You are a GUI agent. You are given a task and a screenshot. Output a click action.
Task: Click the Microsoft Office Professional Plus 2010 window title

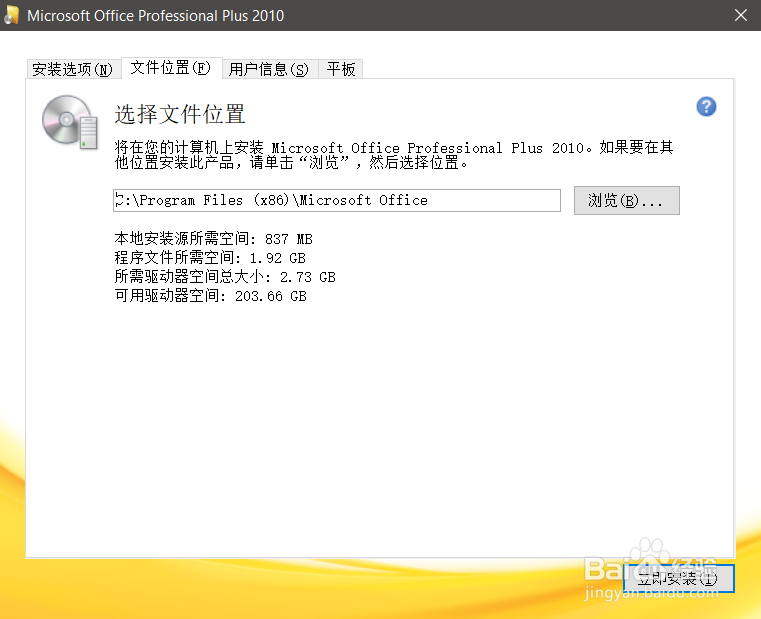pos(155,16)
